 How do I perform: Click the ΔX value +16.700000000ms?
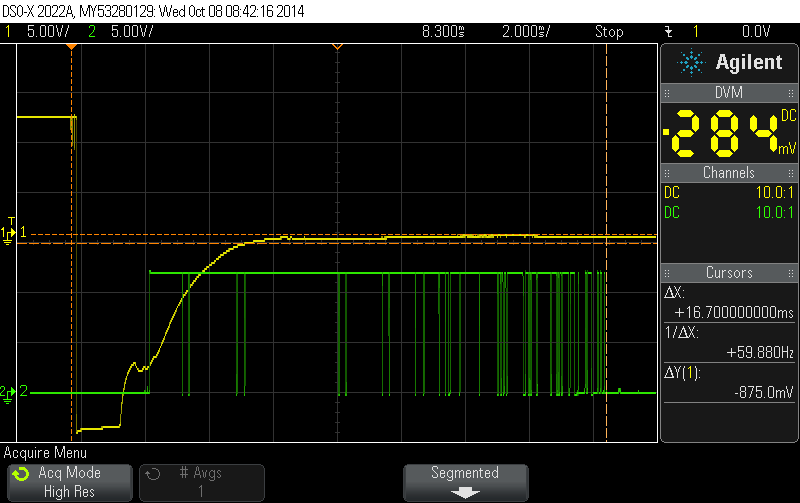[x=734, y=312]
